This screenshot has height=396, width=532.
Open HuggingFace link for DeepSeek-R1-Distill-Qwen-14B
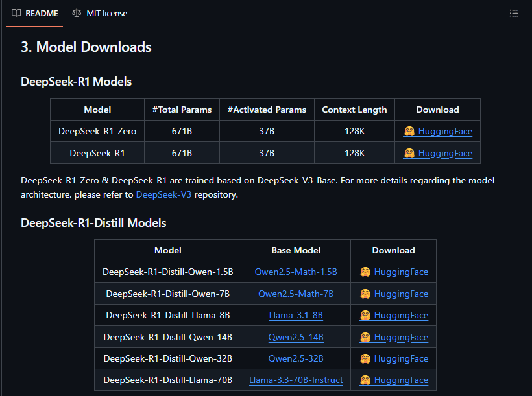(394, 338)
